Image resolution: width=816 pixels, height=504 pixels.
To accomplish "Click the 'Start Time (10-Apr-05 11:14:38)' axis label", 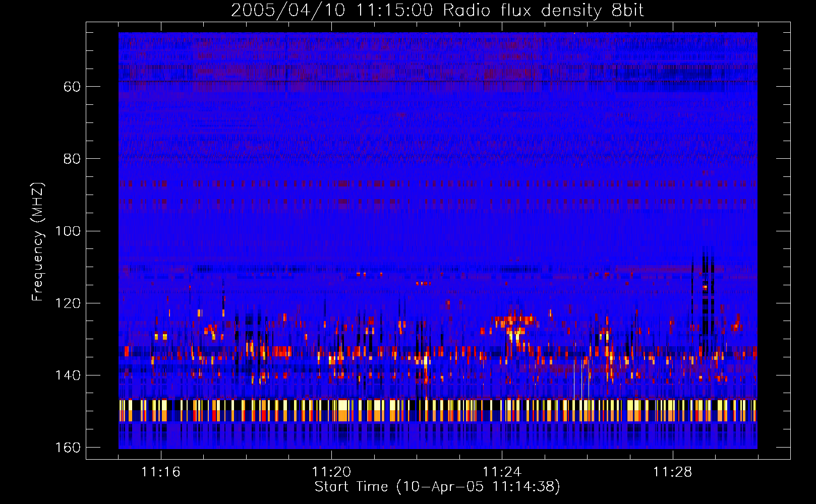I will pyautogui.click(x=437, y=487).
